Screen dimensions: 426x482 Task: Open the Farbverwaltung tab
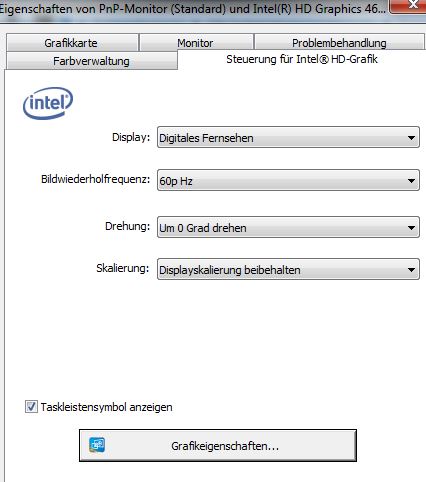(92, 61)
